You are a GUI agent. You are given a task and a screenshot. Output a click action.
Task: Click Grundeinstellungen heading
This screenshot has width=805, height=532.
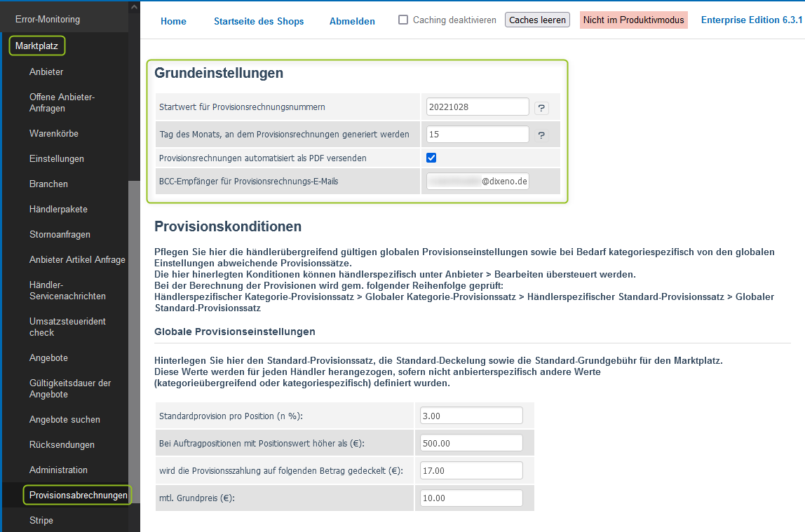click(219, 73)
